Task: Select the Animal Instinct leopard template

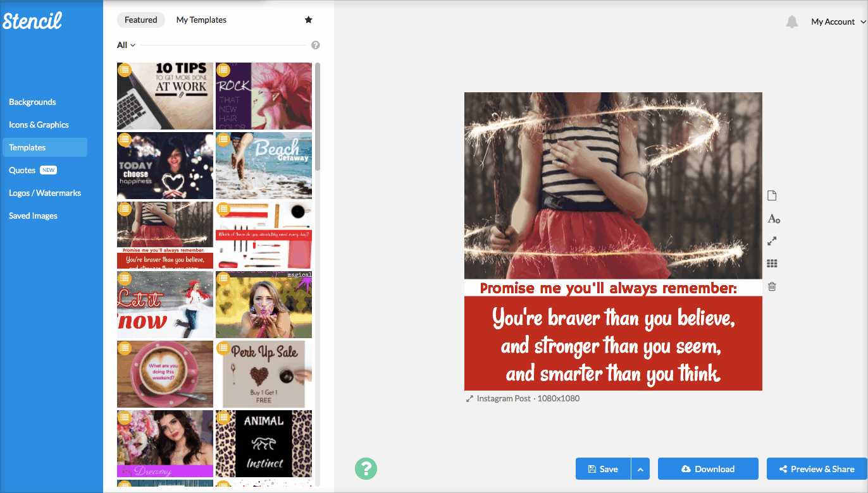Action: point(264,444)
